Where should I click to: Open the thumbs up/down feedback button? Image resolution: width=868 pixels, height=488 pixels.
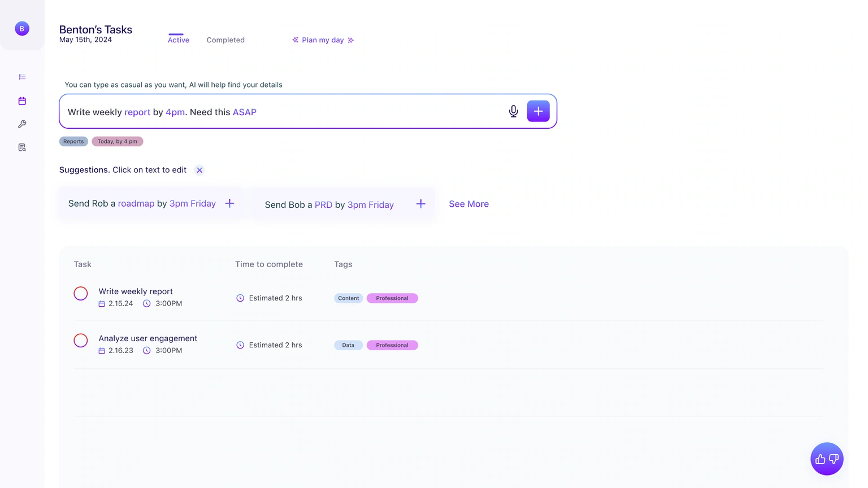(827, 459)
